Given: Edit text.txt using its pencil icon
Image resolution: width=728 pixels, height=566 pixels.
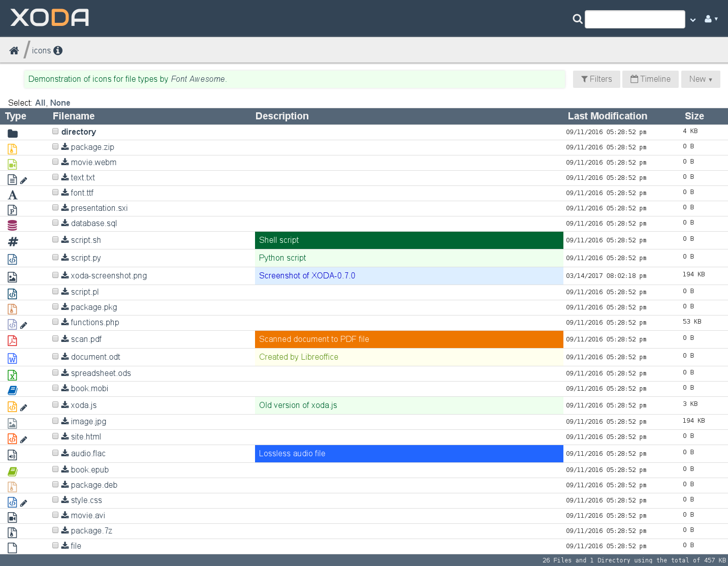Looking at the screenshot, I should [x=23, y=179].
